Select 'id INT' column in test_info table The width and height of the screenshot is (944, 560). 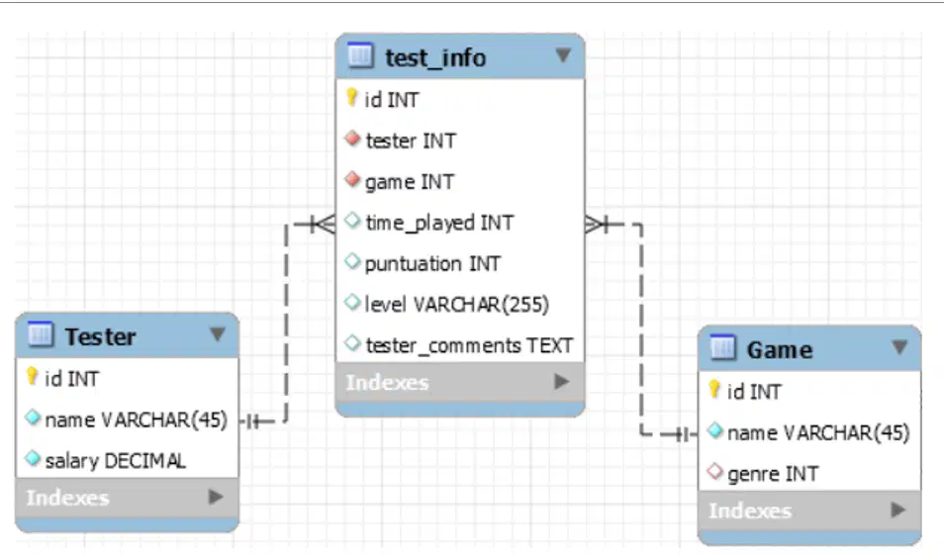coord(391,100)
